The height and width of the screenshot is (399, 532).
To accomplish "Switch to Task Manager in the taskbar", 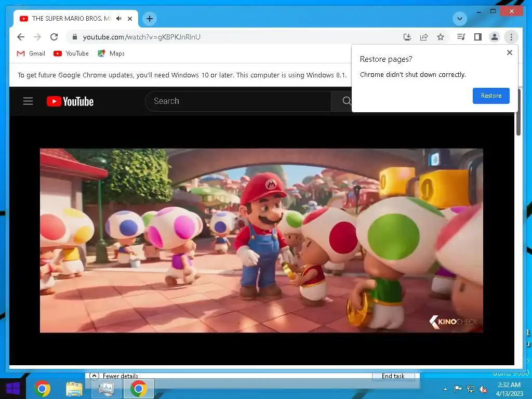I will pos(106,389).
